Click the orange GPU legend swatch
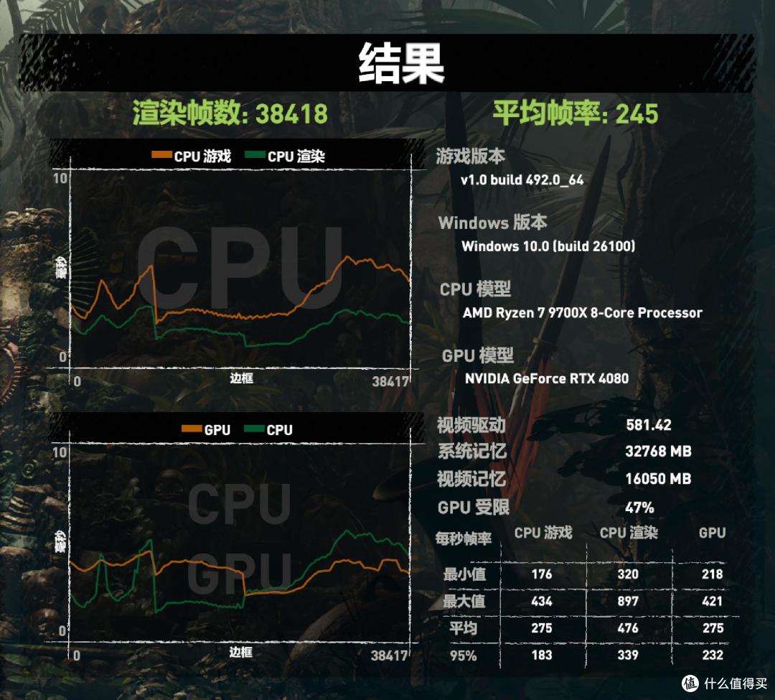Viewport: 775px width, 700px height. pos(192,429)
